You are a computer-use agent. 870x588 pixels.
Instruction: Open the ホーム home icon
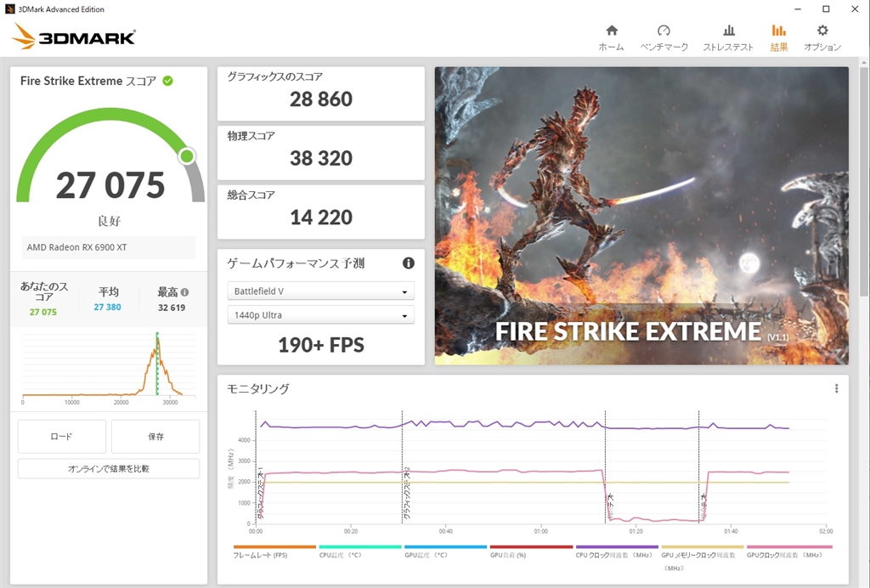pyautogui.click(x=612, y=30)
